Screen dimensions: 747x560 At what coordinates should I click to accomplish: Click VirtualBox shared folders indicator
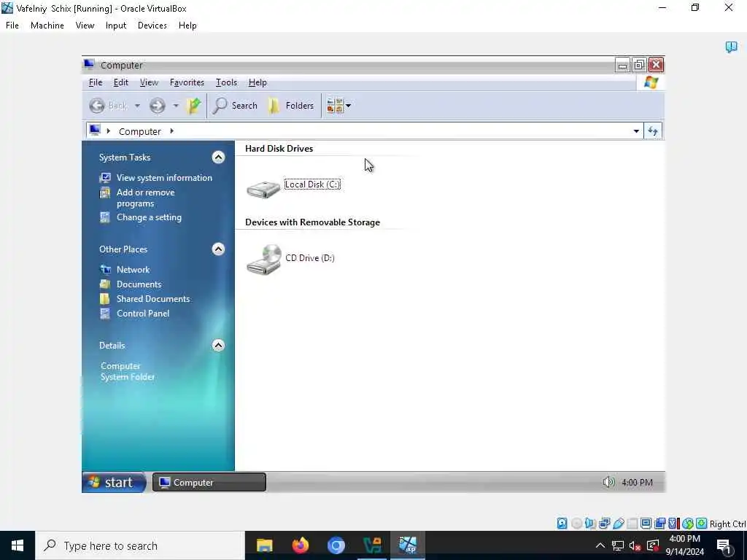(632, 524)
